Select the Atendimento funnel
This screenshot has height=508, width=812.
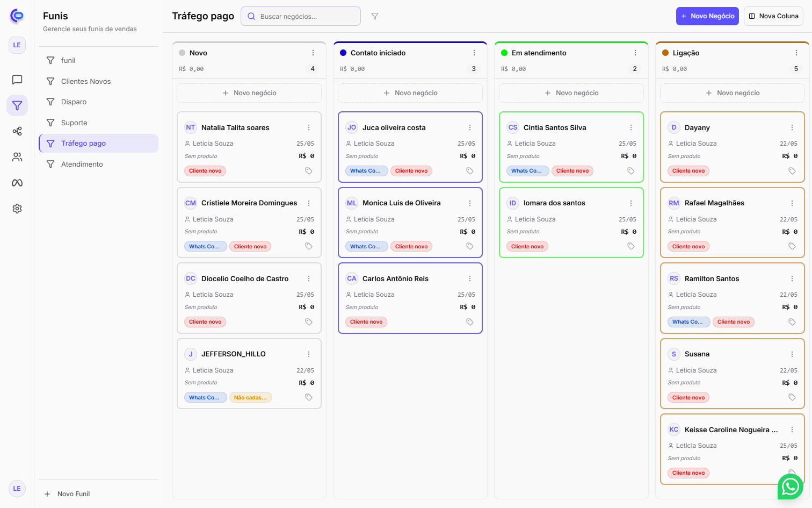[99, 164]
